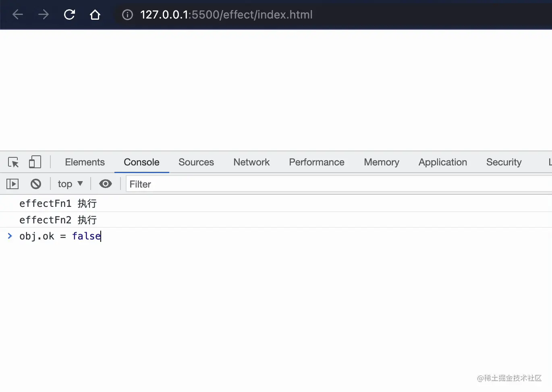Open the top JavaScript context dropdown
Viewport: 552px width, 392px height.
click(70, 184)
